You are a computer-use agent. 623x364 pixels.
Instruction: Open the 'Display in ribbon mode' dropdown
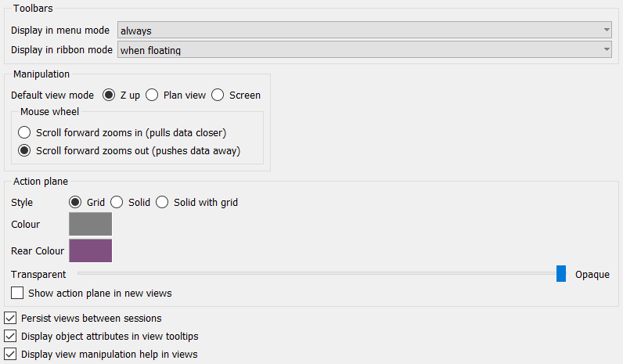coord(364,50)
